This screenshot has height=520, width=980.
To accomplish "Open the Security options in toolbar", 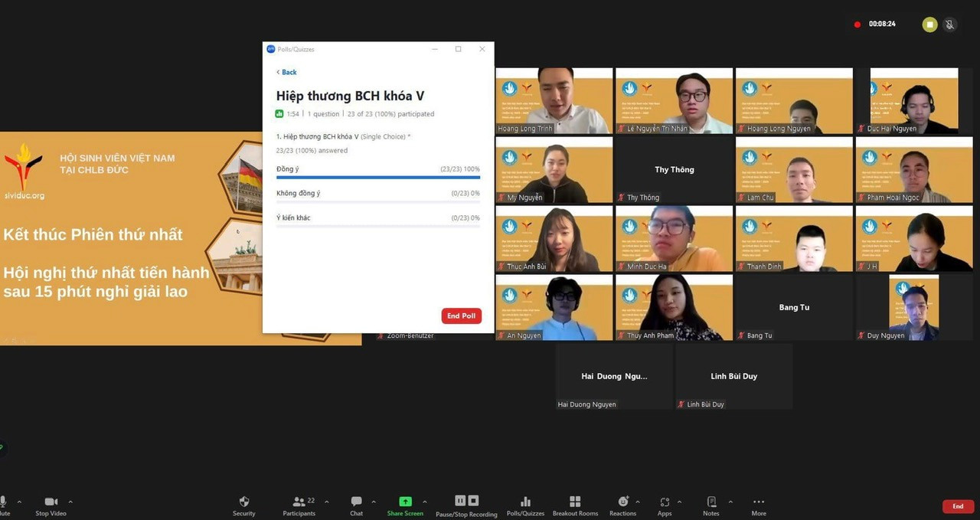I will pos(244,502).
